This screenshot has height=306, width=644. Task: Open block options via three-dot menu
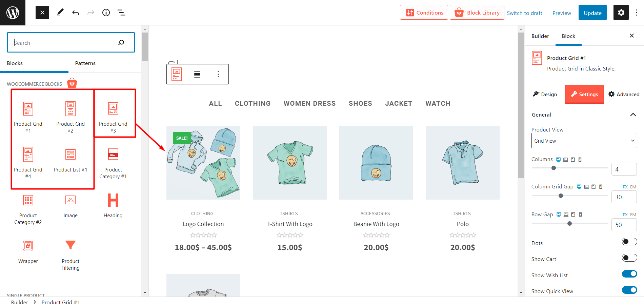point(218,74)
